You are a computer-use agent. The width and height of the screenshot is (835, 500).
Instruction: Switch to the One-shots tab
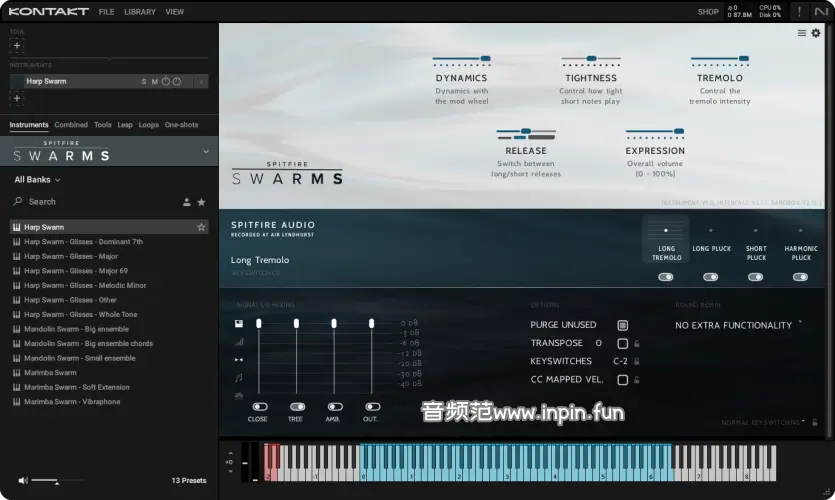point(182,125)
